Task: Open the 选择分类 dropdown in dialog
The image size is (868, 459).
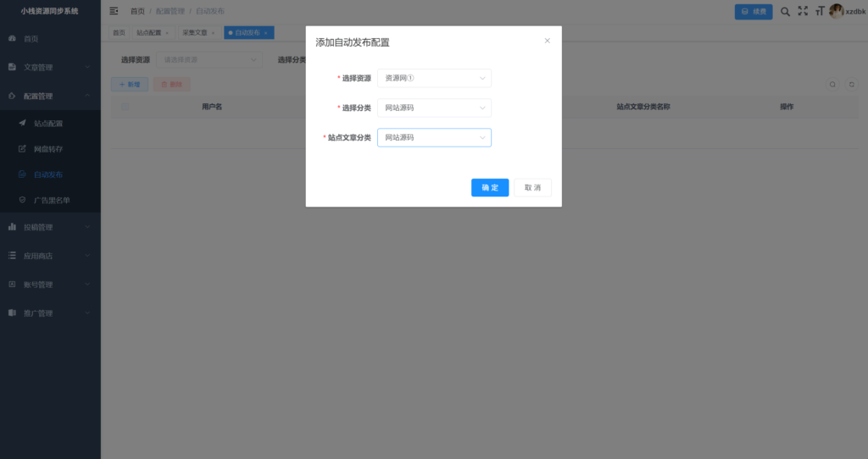Action: tap(434, 108)
